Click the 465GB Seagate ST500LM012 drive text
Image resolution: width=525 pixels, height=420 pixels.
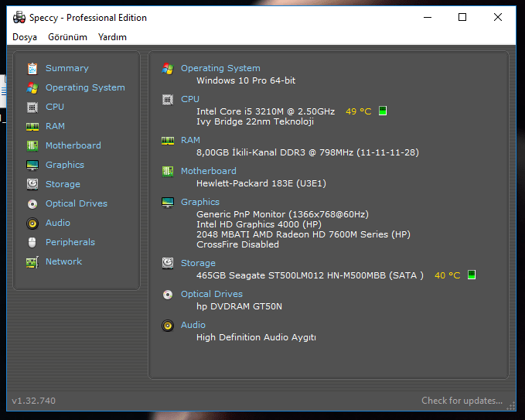pyautogui.click(x=310, y=275)
